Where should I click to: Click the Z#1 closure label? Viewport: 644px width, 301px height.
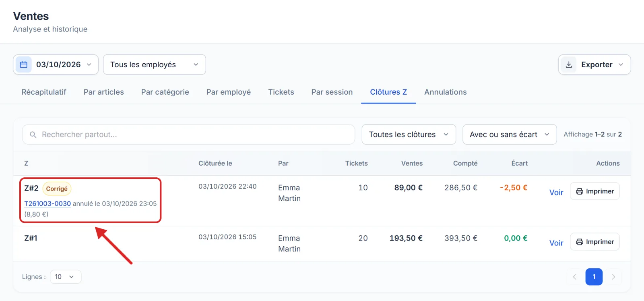pos(31,238)
